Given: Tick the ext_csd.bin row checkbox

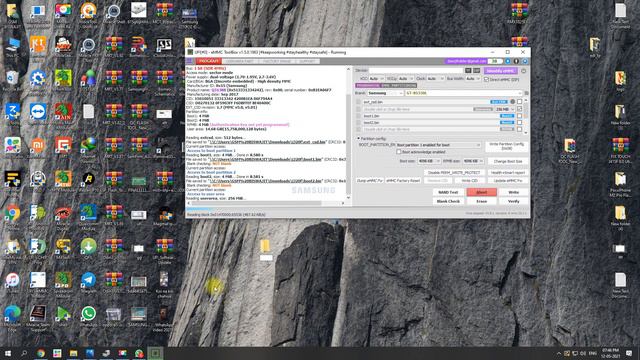Looking at the screenshot, I should coord(520,102).
